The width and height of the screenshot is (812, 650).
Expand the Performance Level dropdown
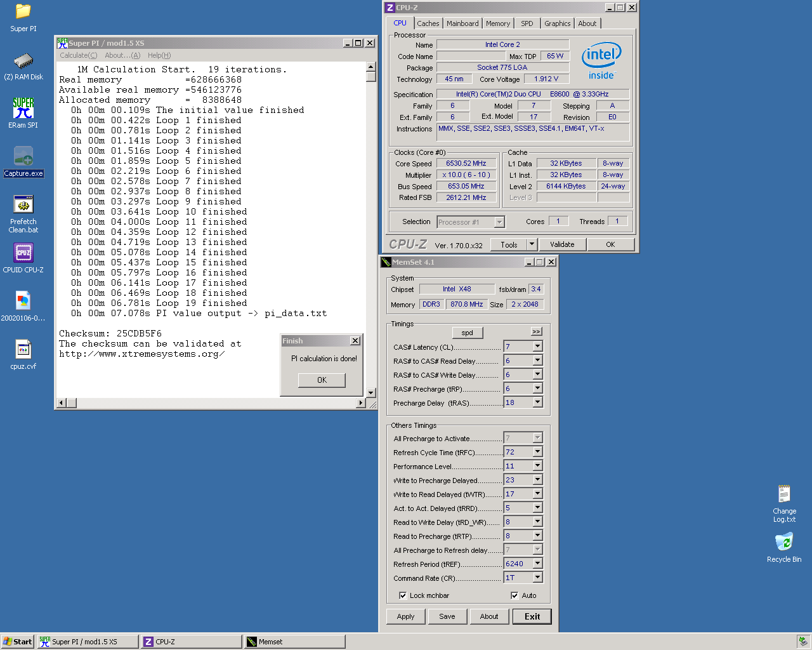coord(537,466)
